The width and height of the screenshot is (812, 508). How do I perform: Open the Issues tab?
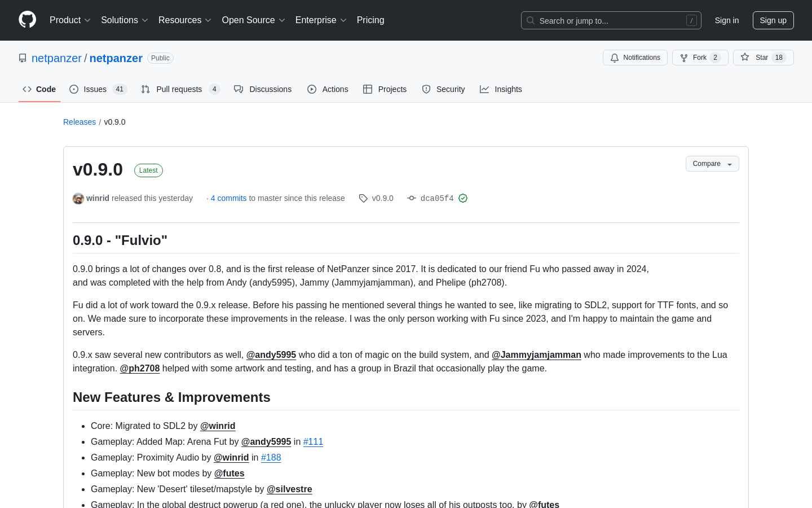(98, 89)
